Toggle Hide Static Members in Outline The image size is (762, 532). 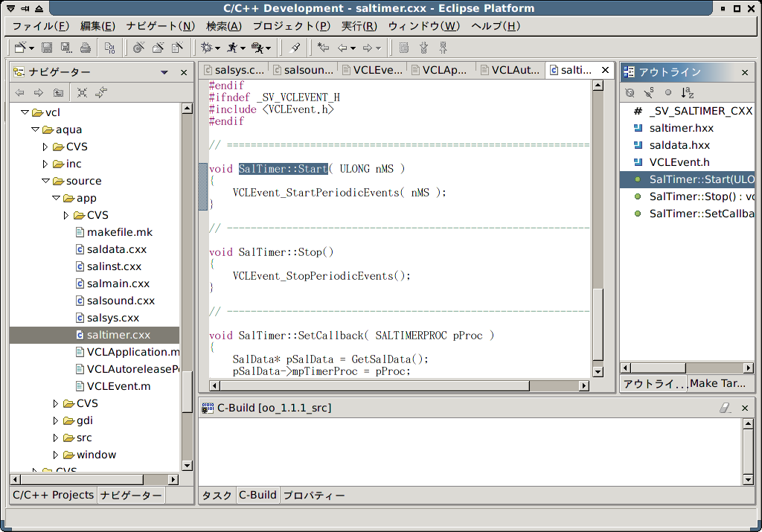click(649, 93)
